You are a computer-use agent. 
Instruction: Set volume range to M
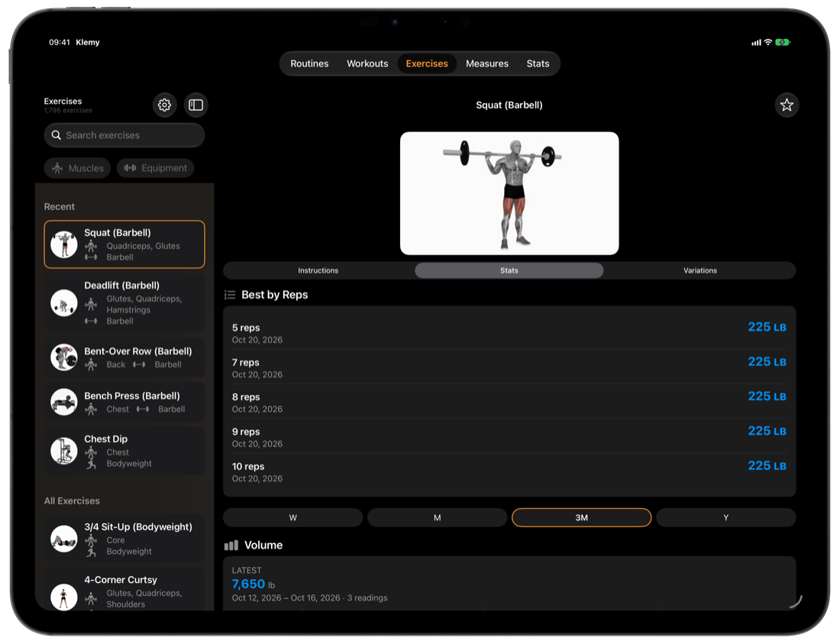[437, 517]
